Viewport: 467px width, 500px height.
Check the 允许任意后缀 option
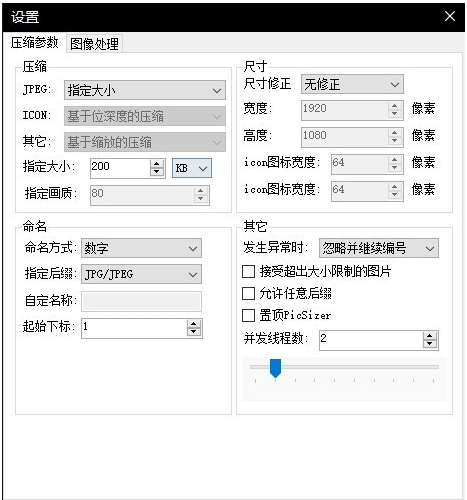click(x=248, y=294)
